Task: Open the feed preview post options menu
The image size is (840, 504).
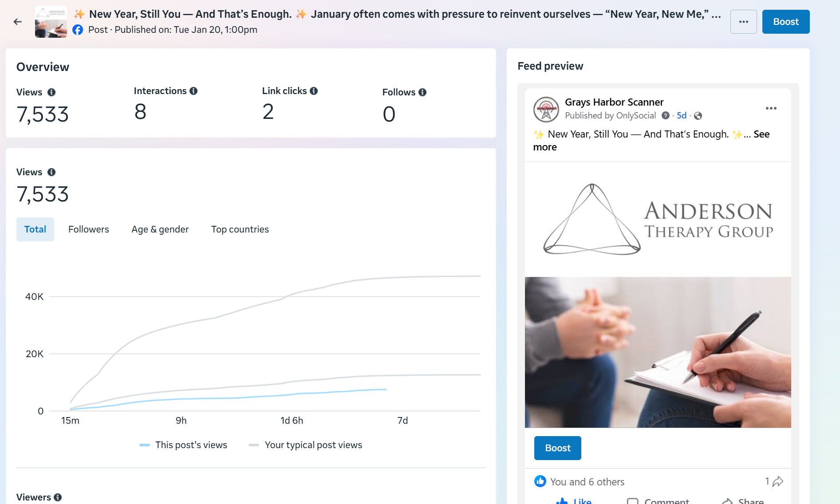Action: pos(771,109)
